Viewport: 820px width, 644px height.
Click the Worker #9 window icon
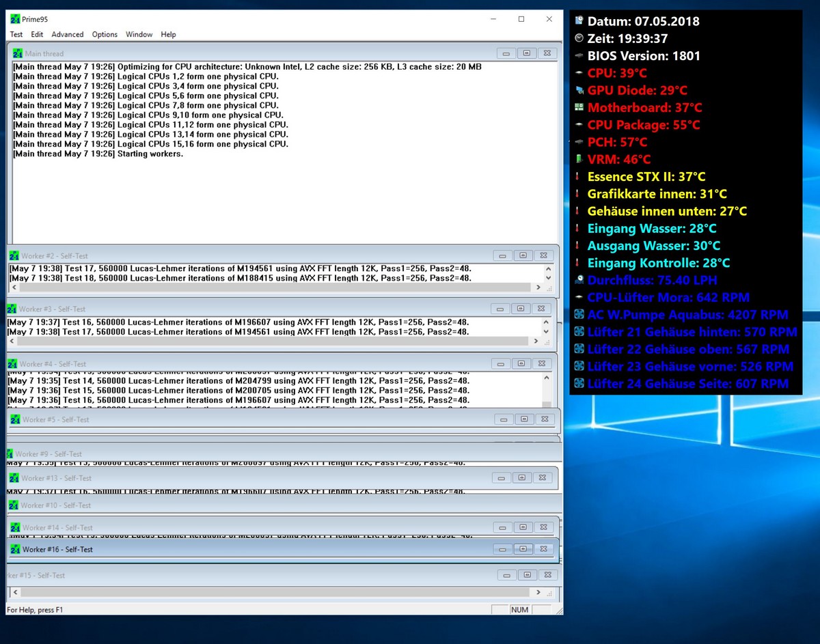[x=10, y=453]
